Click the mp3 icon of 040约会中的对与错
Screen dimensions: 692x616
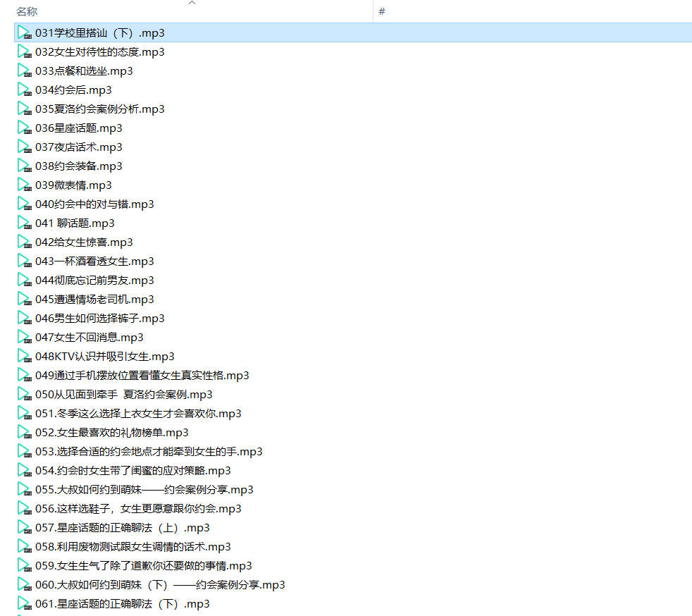[24, 204]
